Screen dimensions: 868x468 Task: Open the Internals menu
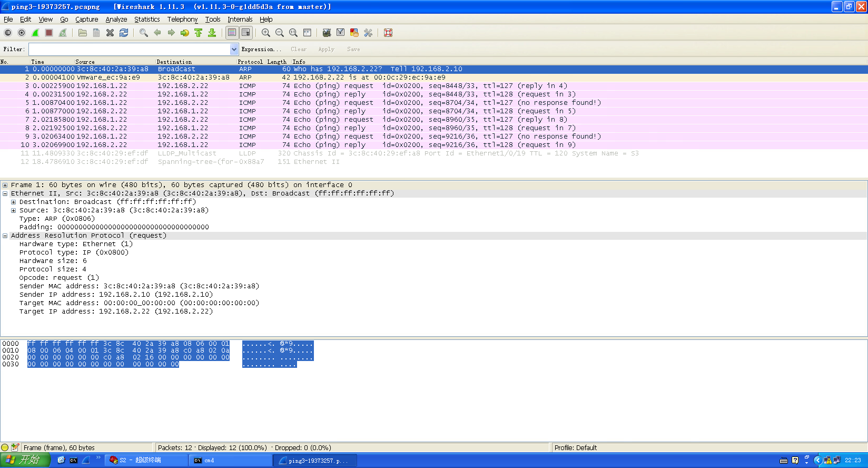240,19
